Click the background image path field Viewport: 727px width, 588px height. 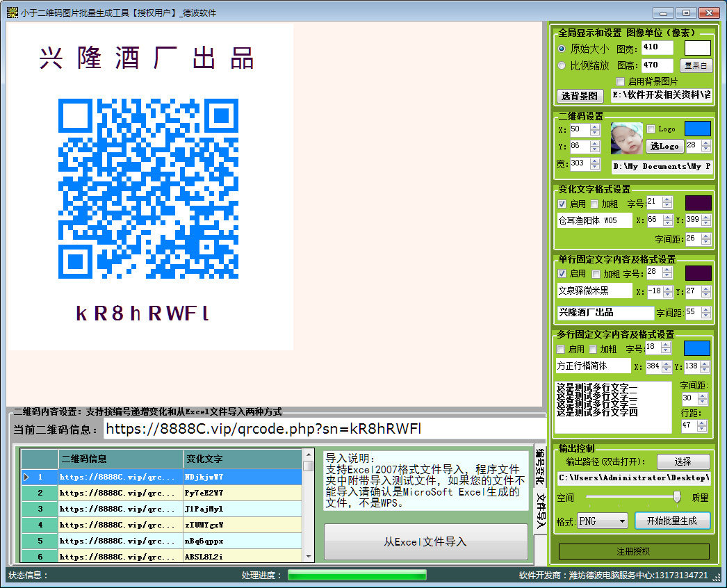pyautogui.click(x=661, y=95)
